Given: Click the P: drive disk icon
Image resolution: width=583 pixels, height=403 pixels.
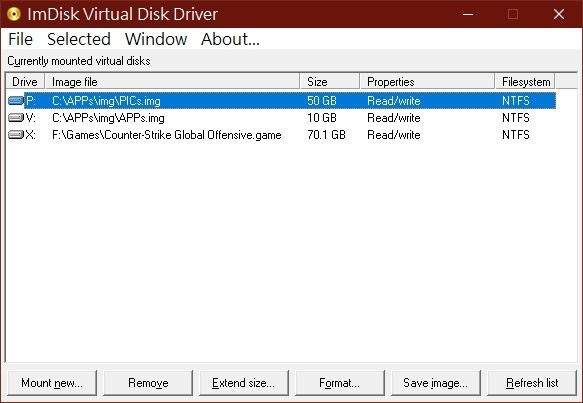Looking at the screenshot, I should [16, 100].
